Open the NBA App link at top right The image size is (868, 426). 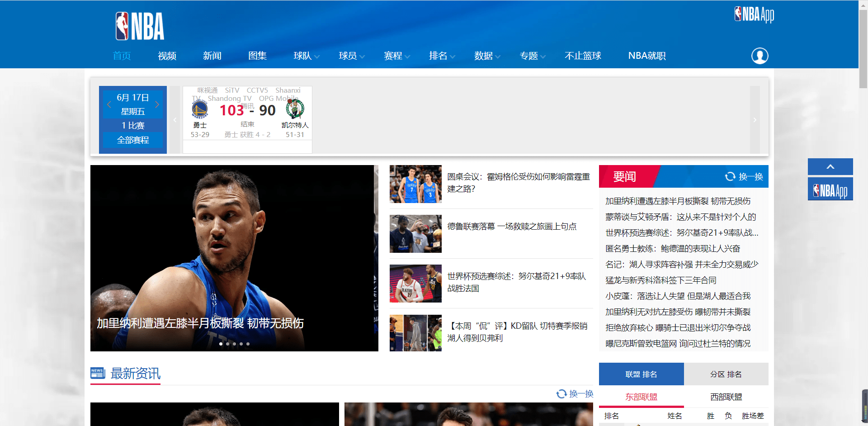pyautogui.click(x=754, y=14)
